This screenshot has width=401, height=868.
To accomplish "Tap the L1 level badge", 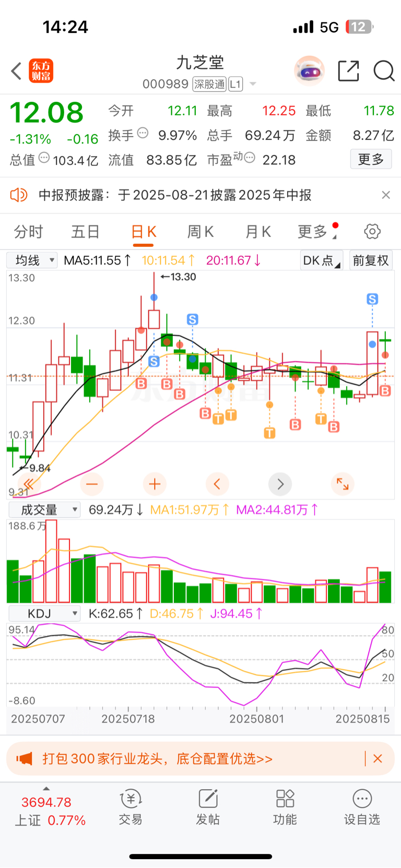I will 235,84.
